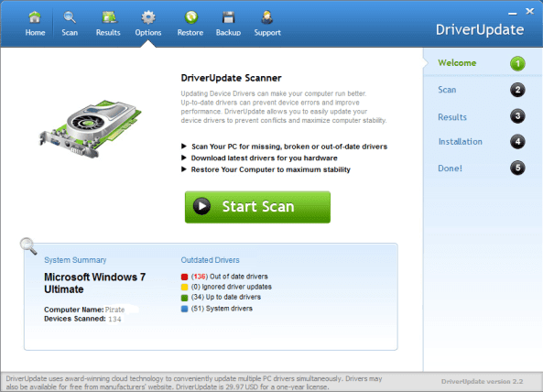
Task: Click the Outdated Drivers heading
Action: pos(210,260)
